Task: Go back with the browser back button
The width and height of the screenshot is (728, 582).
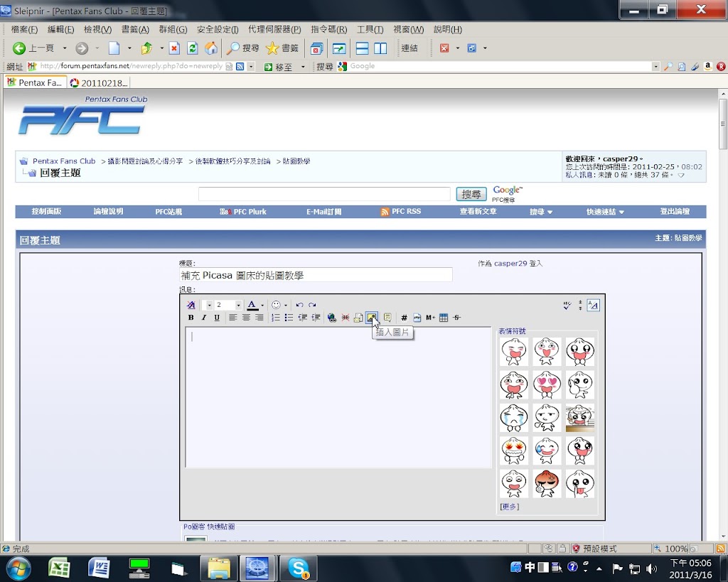Action: click(33, 48)
